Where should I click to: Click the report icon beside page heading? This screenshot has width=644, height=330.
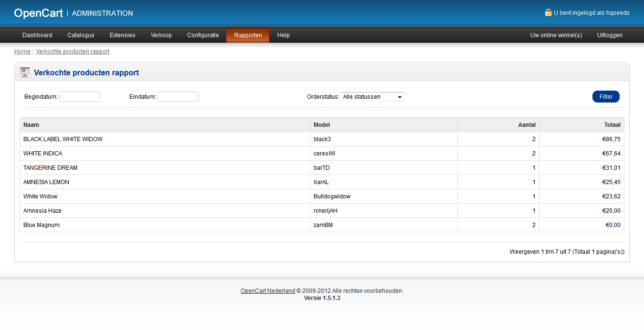coord(25,72)
